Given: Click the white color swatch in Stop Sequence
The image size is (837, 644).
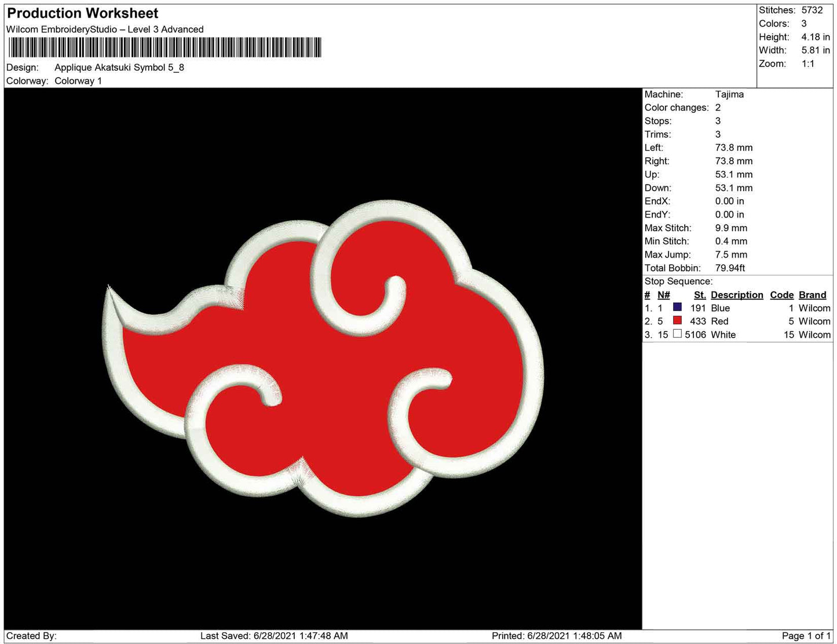Looking at the screenshot, I should [x=677, y=334].
